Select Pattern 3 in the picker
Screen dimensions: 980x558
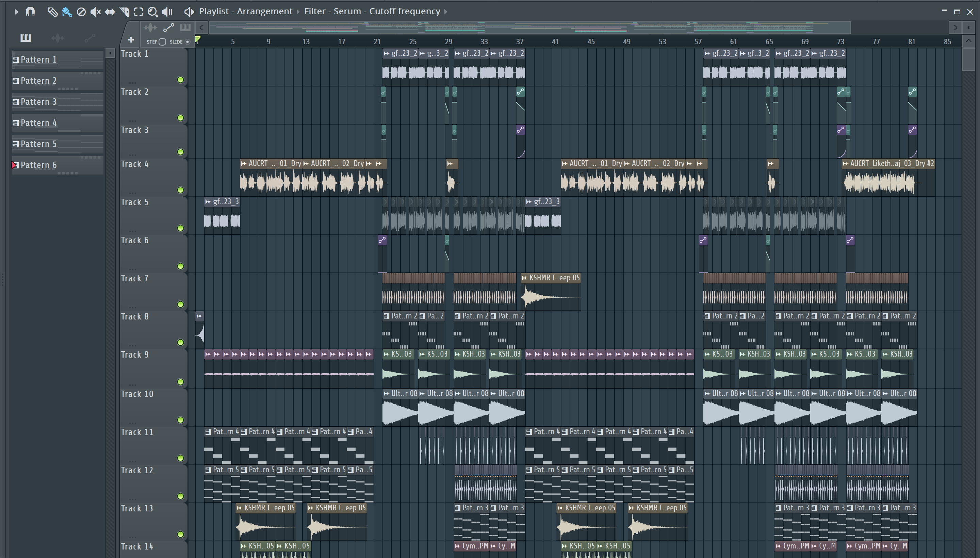(58, 101)
